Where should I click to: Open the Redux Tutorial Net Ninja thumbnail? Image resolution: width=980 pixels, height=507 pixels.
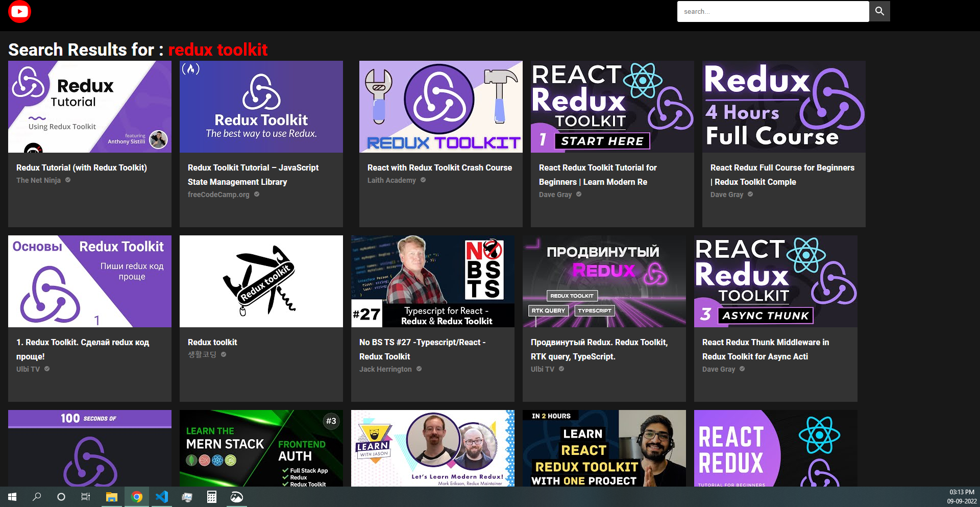pyautogui.click(x=90, y=107)
